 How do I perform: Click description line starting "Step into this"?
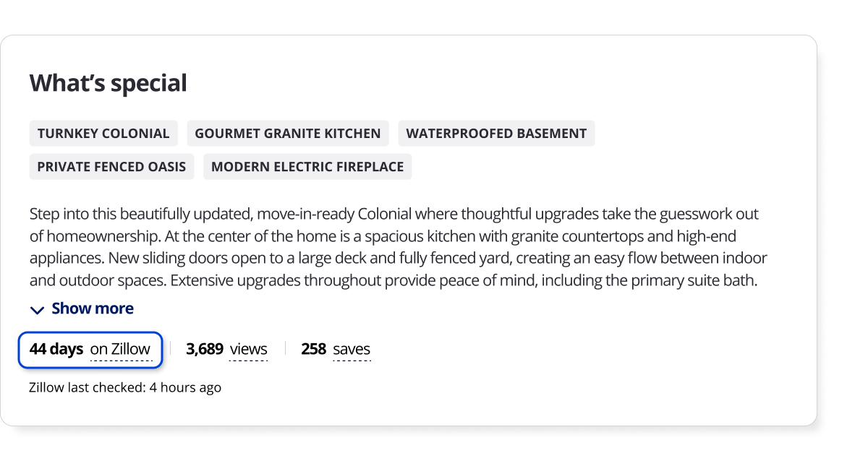[394, 214]
